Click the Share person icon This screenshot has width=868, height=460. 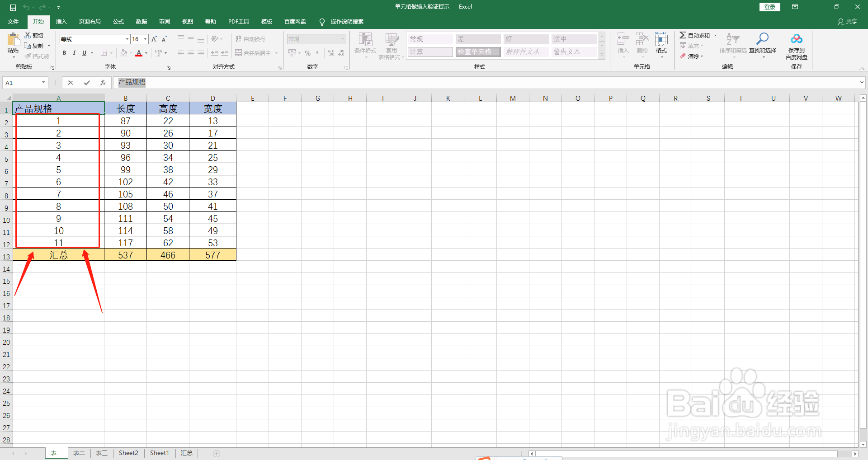840,22
